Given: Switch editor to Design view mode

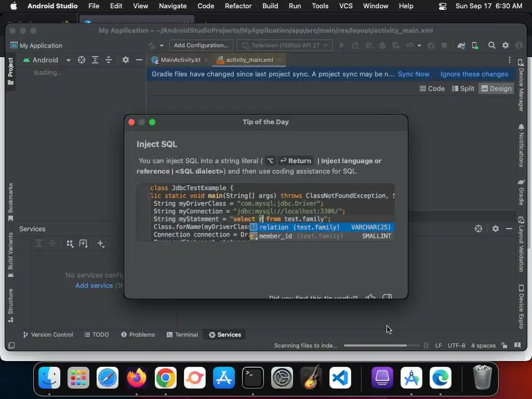Looking at the screenshot, I should [496, 88].
